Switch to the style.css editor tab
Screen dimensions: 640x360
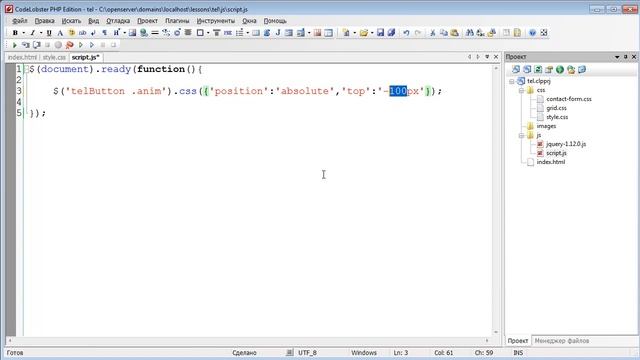click(54, 58)
